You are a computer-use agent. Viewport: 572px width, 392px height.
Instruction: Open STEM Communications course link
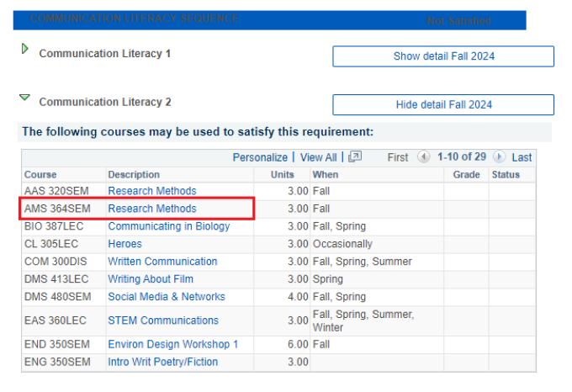click(x=162, y=320)
